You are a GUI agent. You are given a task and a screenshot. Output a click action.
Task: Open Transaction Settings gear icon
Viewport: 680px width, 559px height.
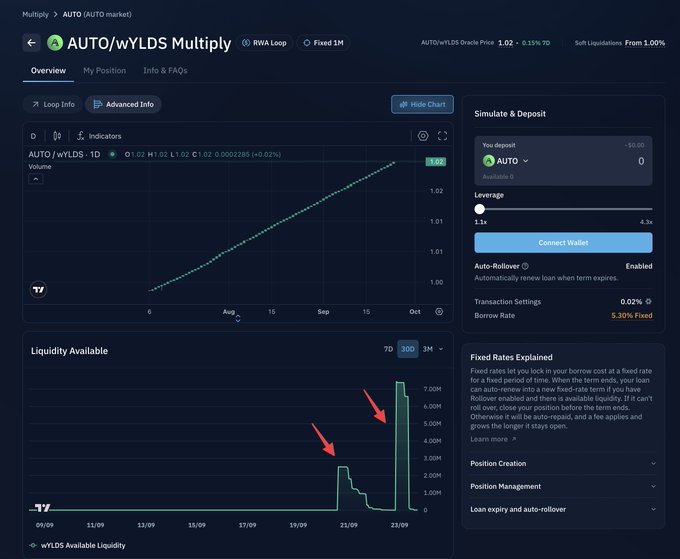(648, 301)
